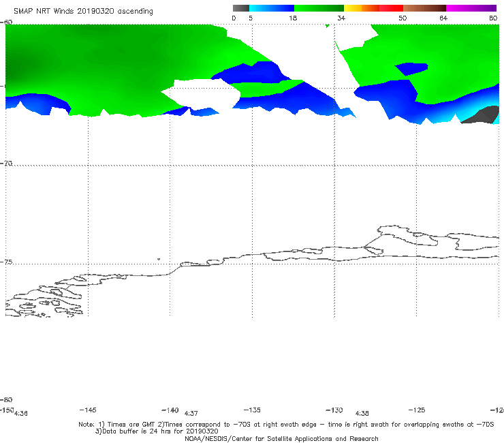Screen dimensions: 504x443
Task: Click the color bar label "64"
Action: [443, 18]
